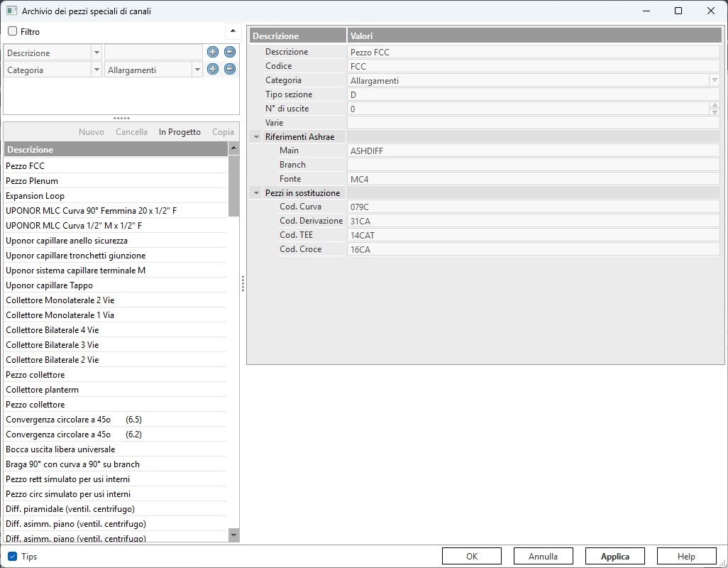
Task: Disable the Tips checkbox
Action: pyautogui.click(x=12, y=557)
